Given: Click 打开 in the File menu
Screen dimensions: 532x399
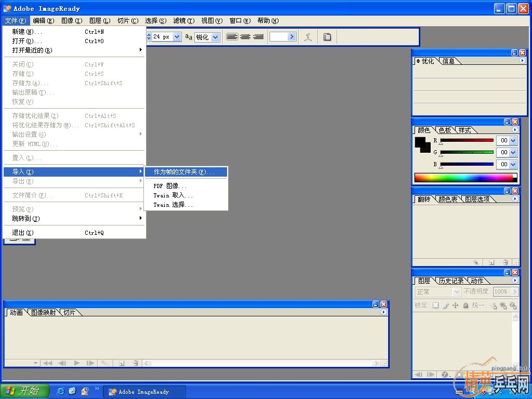Looking at the screenshot, I should [x=74, y=41].
